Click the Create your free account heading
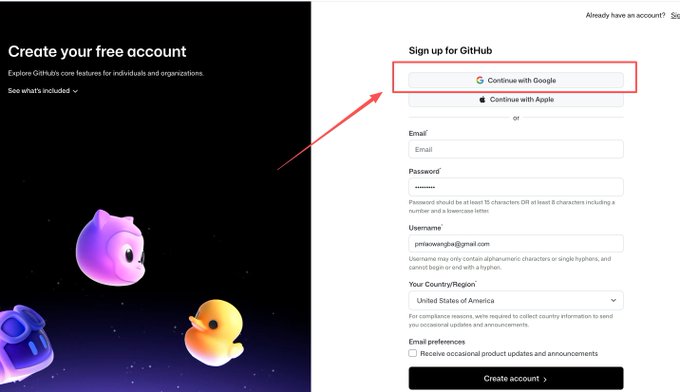The height and width of the screenshot is (392, 680). coord(97,52)
